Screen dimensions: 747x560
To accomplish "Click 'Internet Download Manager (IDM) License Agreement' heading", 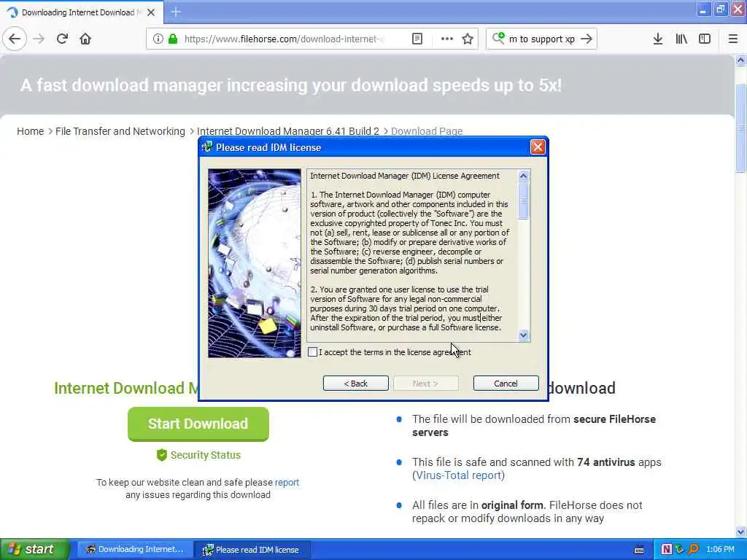I will coord(405,176).
